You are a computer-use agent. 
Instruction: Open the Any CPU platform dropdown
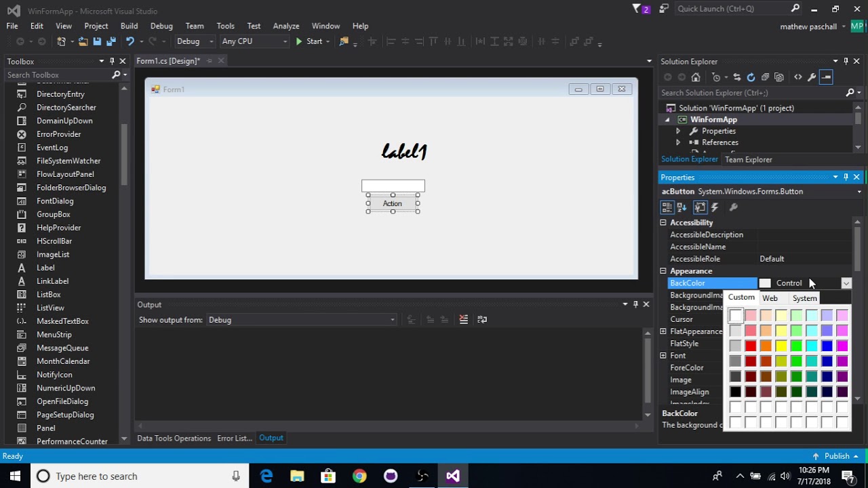254,41
